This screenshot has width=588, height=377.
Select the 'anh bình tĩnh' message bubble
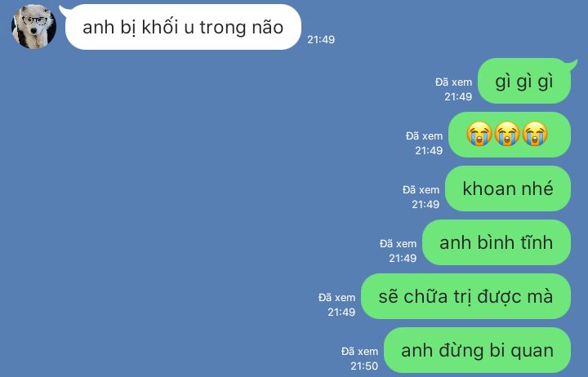pyautogui.click(x=497, y=242)
